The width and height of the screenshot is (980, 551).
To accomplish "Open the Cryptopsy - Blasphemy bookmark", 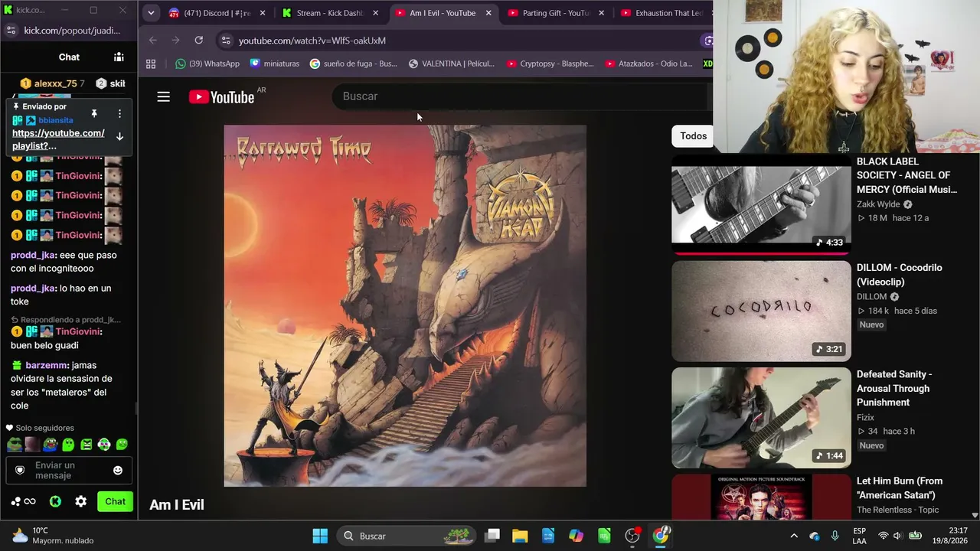I will coord(550,64).
